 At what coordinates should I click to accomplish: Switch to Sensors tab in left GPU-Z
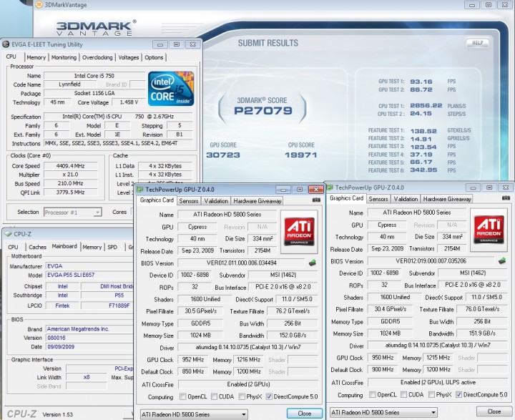pyautogui.click(x=189, y=201)
